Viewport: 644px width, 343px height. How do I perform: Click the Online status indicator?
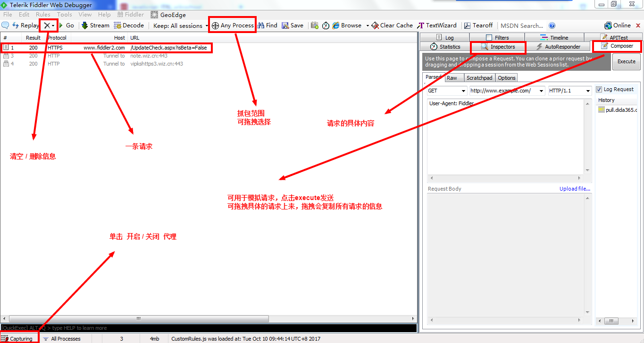[618, 25]
